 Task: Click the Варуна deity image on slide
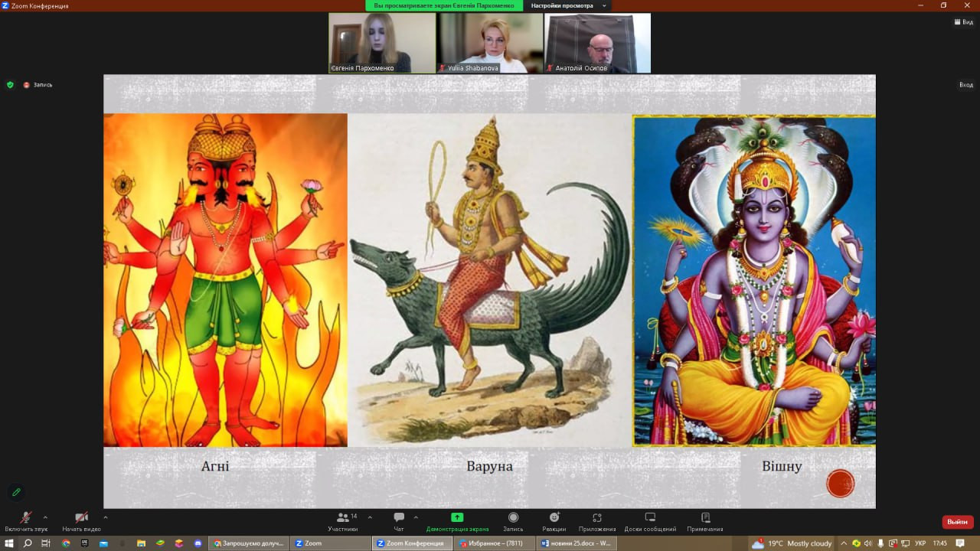pyautogui.click(x=490, y=280)
